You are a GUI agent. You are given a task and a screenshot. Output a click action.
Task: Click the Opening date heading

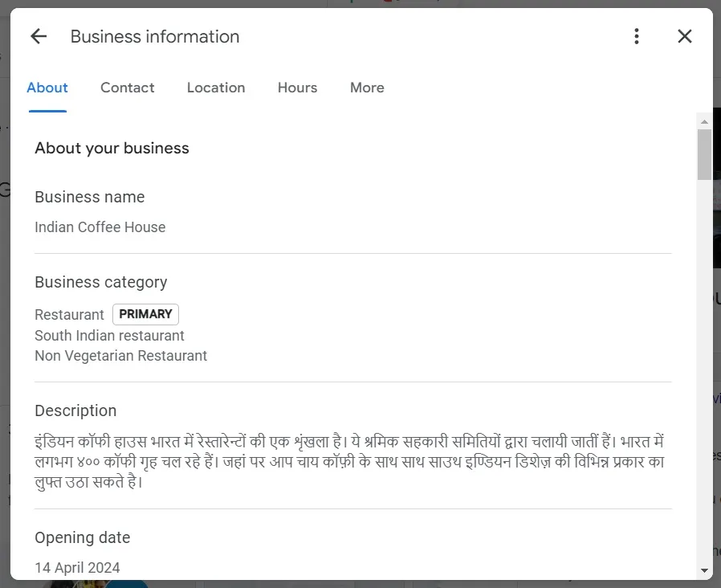click(83, 537)
